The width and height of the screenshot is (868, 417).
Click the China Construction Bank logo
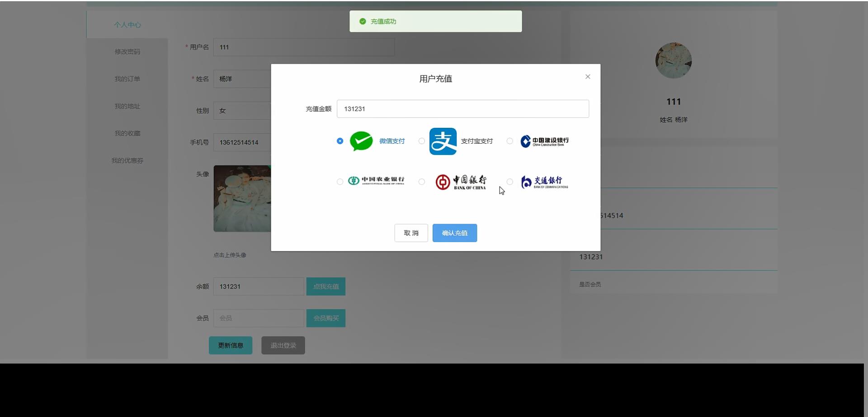(544, 141)
